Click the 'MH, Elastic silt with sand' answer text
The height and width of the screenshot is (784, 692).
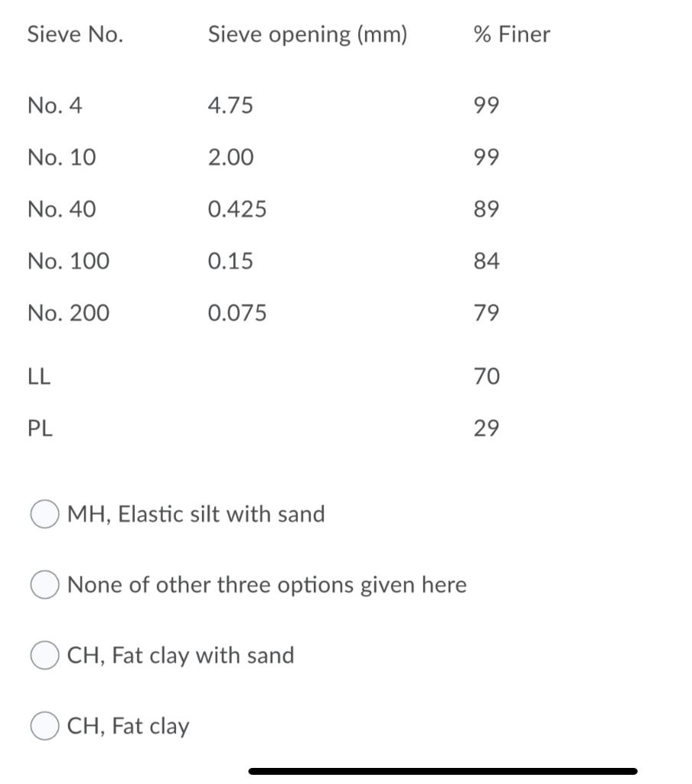196,514
